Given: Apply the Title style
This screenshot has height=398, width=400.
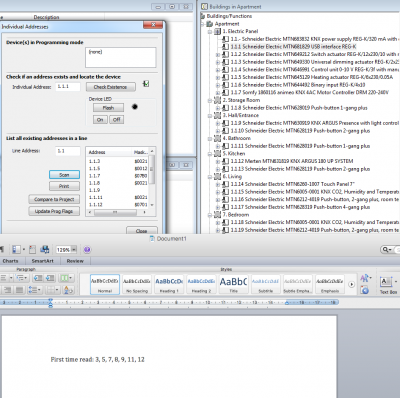Looking at the screenshot, I should point(233,284).
